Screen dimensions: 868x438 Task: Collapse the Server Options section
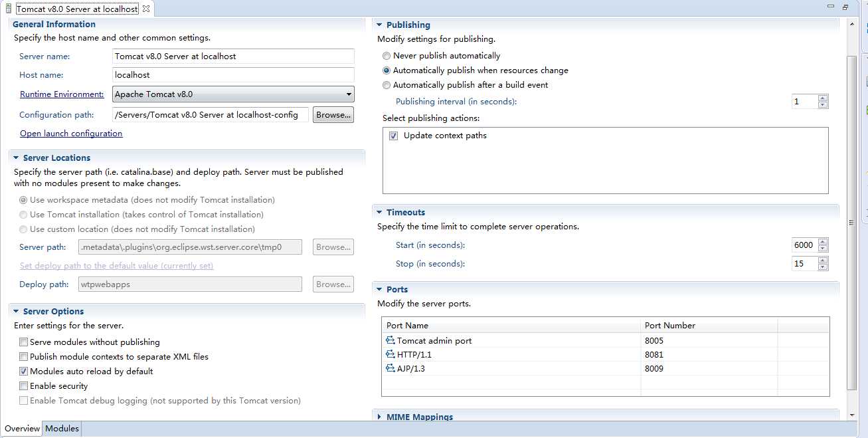point(17,312)
